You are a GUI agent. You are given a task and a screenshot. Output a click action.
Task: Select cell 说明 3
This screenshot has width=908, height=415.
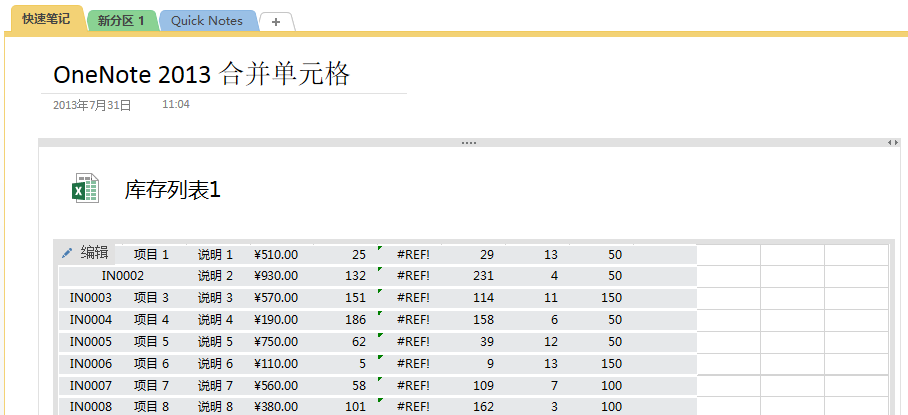215,298
